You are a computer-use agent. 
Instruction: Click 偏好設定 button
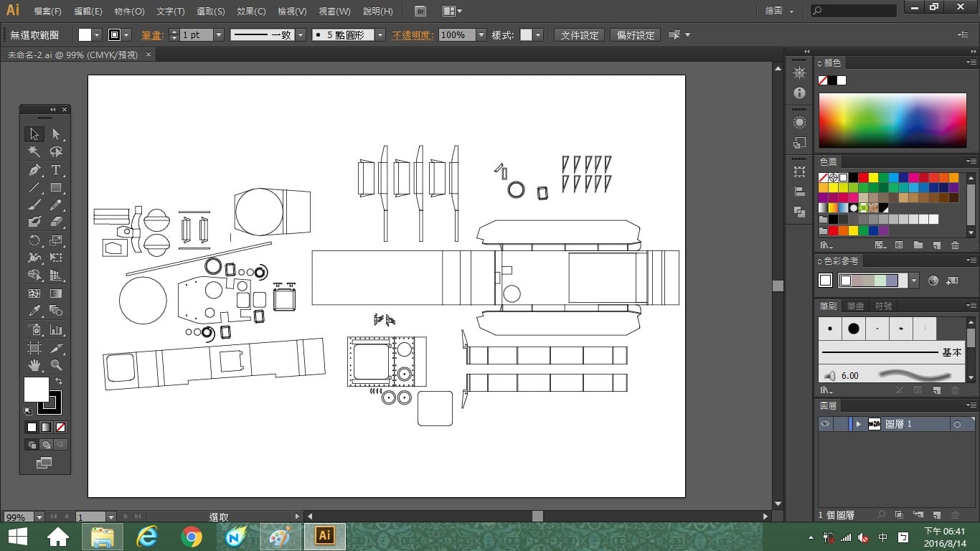636,35
